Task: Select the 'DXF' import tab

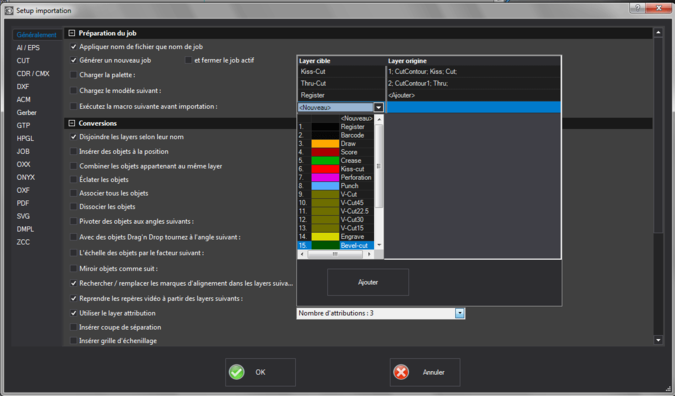Action: tap(23, 87)
